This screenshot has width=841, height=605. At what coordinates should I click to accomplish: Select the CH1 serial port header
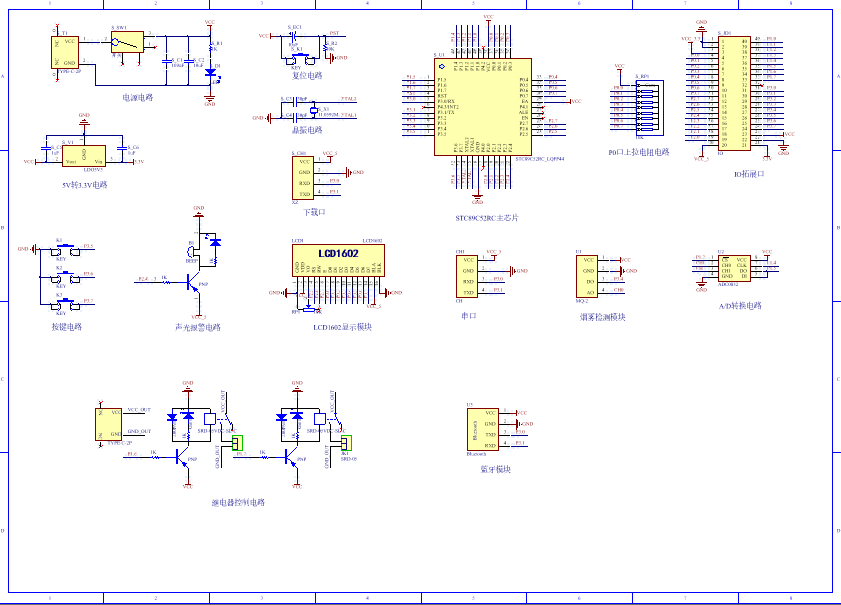(467, 276)
